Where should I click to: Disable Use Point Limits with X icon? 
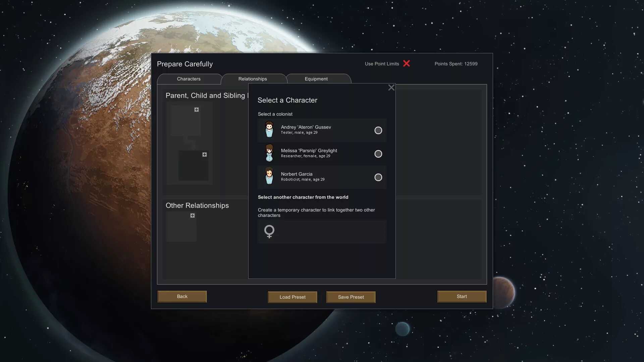(406, 64)
